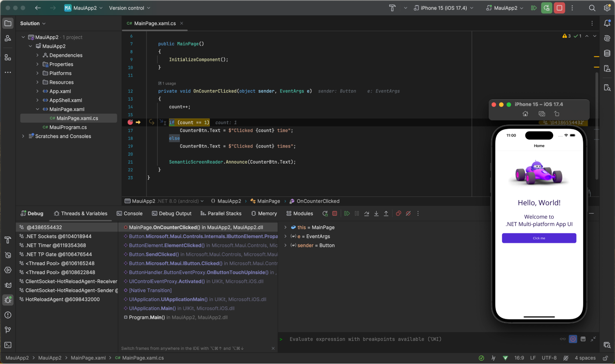Step out of the current method
Screen dimensions: 615x364
(386, 213)
